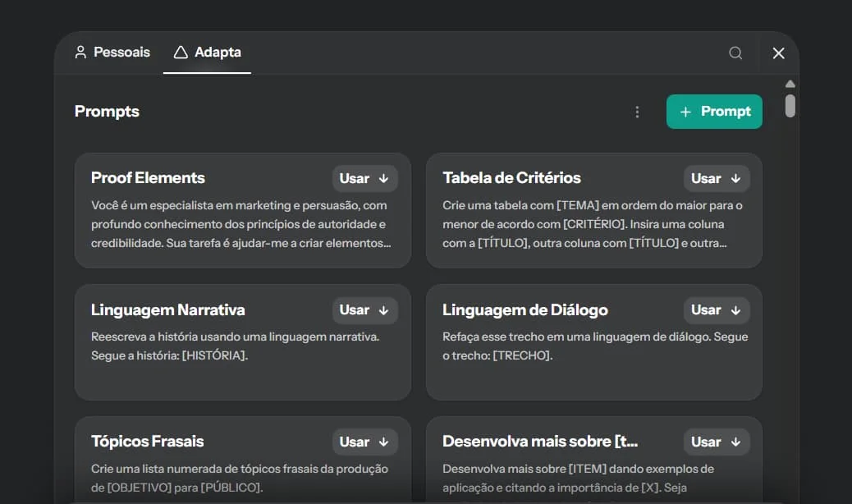Switch to the Pessoais tab
Image resolution: width=852 pixels, height=504 pixels.
[112, 51]
